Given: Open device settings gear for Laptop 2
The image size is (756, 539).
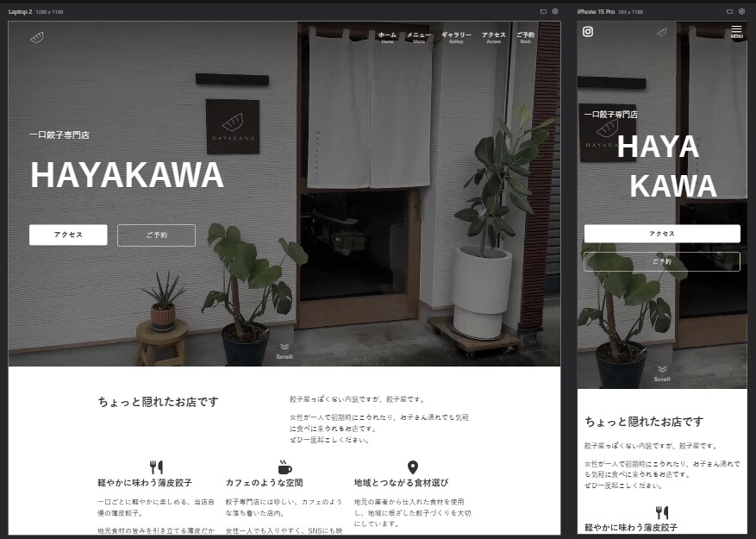Looking at the screenshot, I should coord(555,11).
